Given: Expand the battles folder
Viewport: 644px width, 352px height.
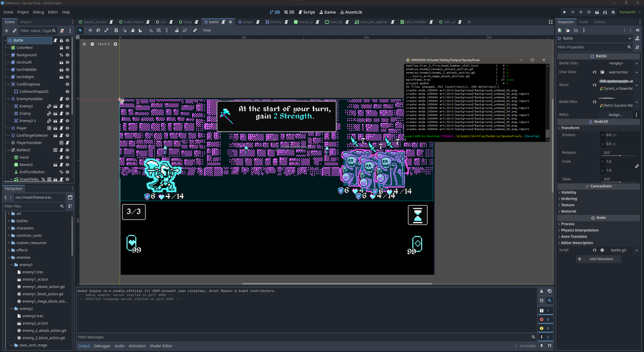Looking at the screenshot, I should [x=8, y=221].
